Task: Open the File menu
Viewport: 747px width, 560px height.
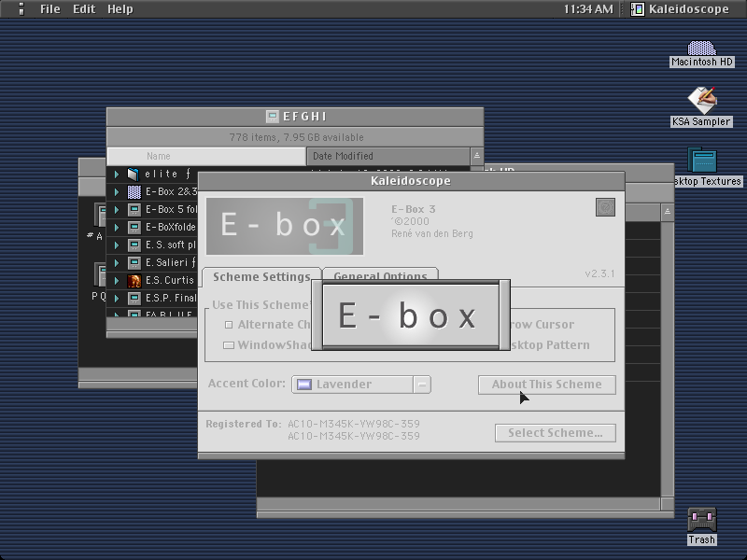Action: pyautogui.click(x=50, y=8)
